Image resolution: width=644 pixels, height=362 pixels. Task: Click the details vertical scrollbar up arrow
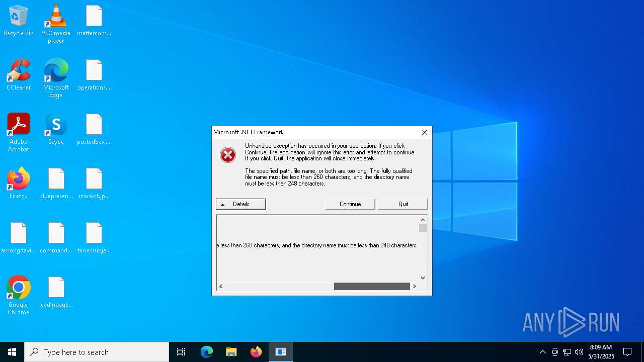click(423, 220)
